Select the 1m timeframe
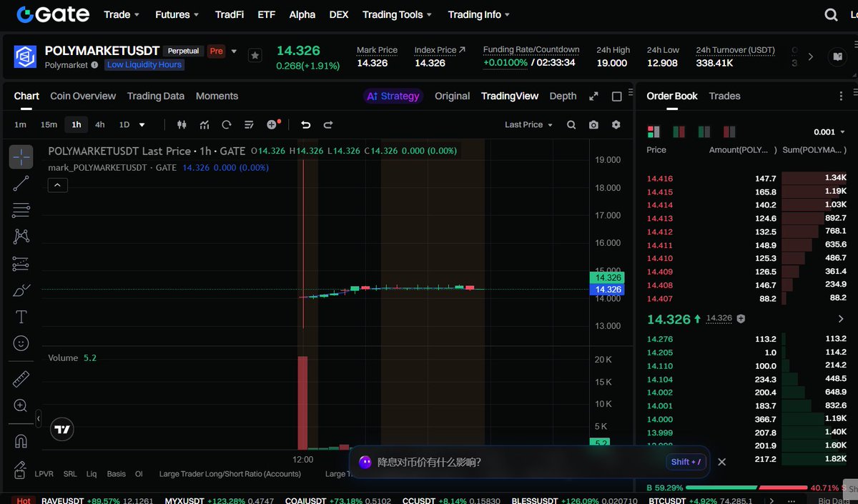Screen dimensions: 858x504 20,124
